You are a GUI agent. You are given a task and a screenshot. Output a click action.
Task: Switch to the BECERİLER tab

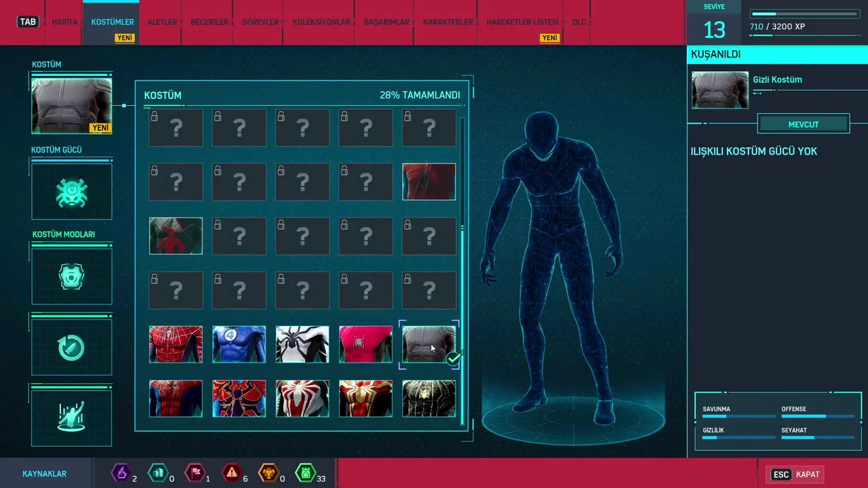coord(210,22)
